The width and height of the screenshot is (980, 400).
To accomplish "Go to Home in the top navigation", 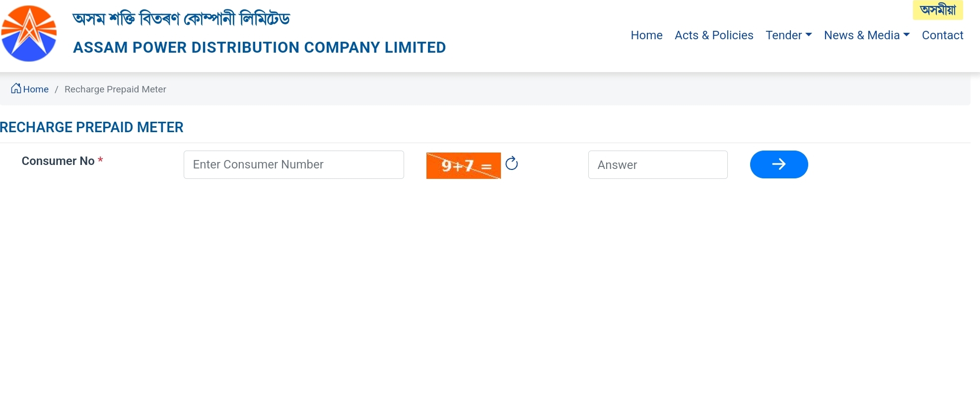I will (x=646, y=35).
